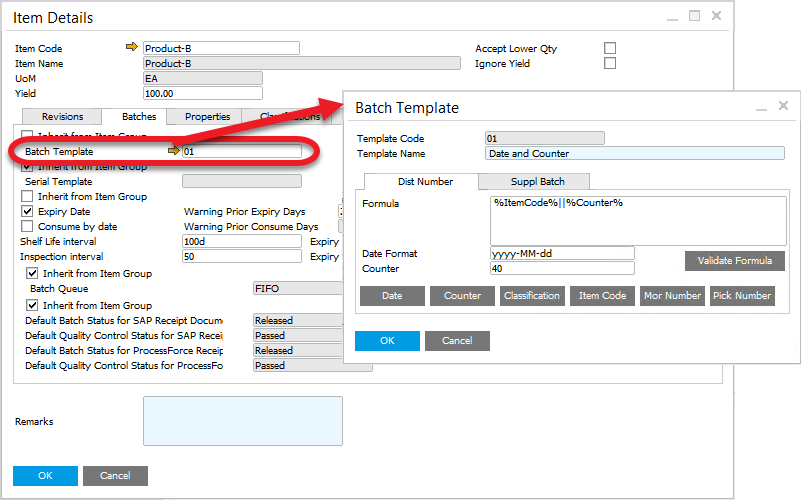The width and height of the screenshot is (801, 500).
Task: Click the Classification button
Action: click(532, 296)
